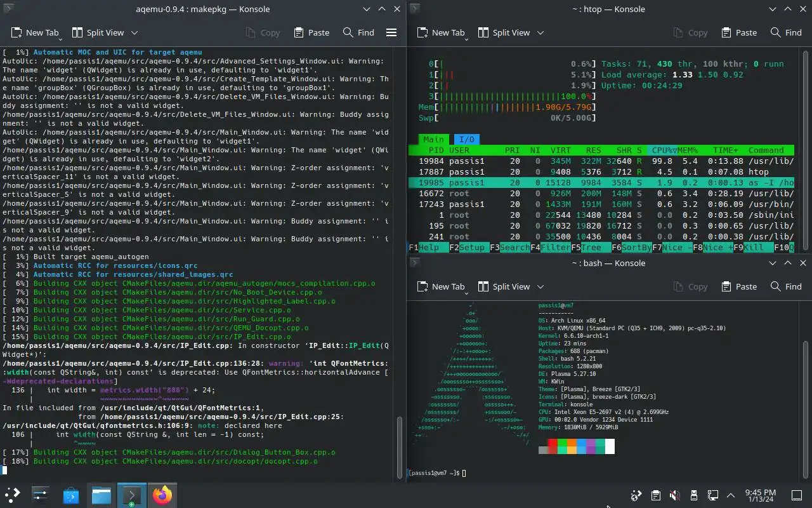Viewport: 812px width, 508px height.
Task: Click htop PID column header
Action: point(436,150)
